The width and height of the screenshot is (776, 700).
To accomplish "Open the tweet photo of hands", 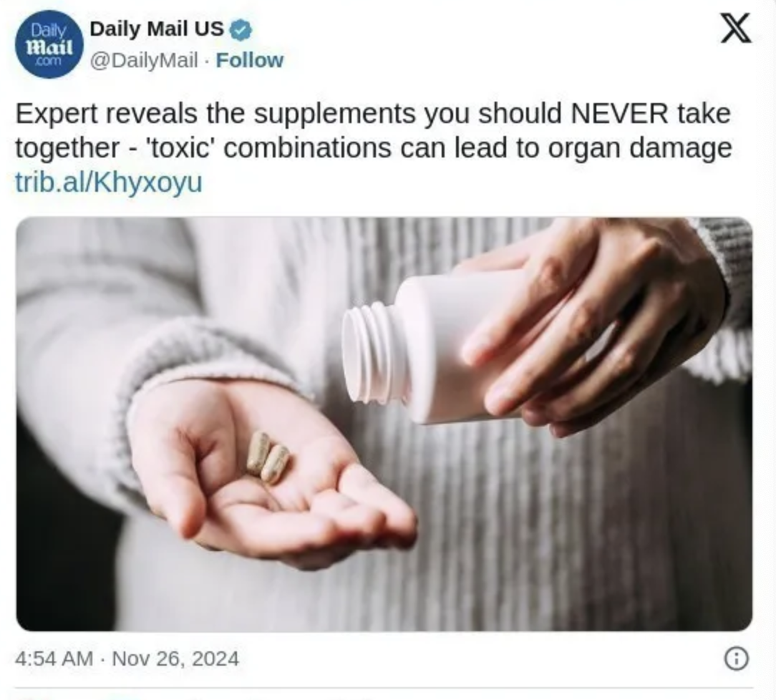I will (384, 424).
